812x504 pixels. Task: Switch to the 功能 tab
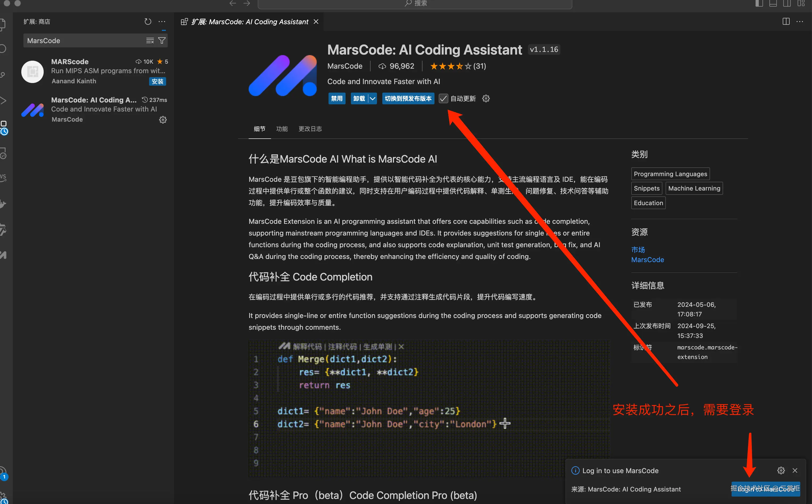point(282,129)
